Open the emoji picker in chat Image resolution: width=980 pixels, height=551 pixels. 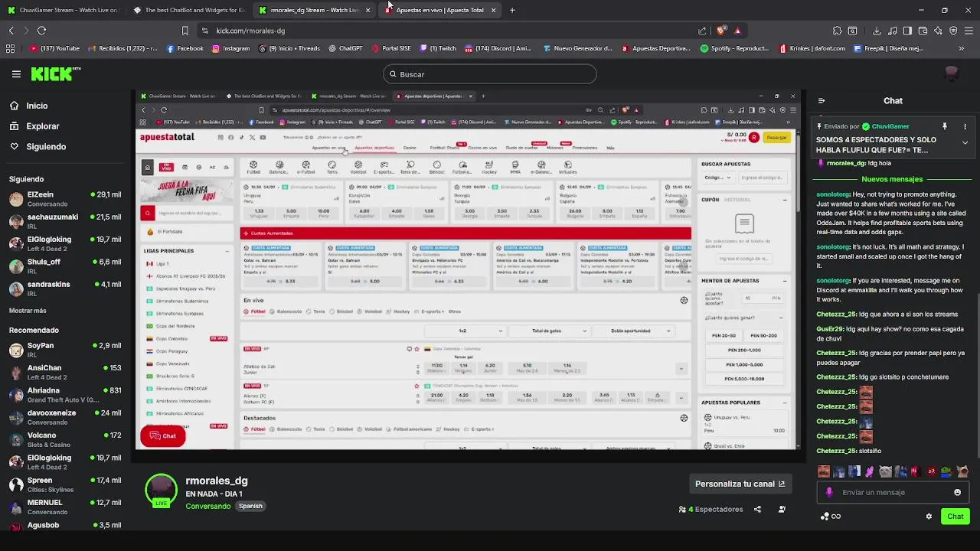coord(957,492)
